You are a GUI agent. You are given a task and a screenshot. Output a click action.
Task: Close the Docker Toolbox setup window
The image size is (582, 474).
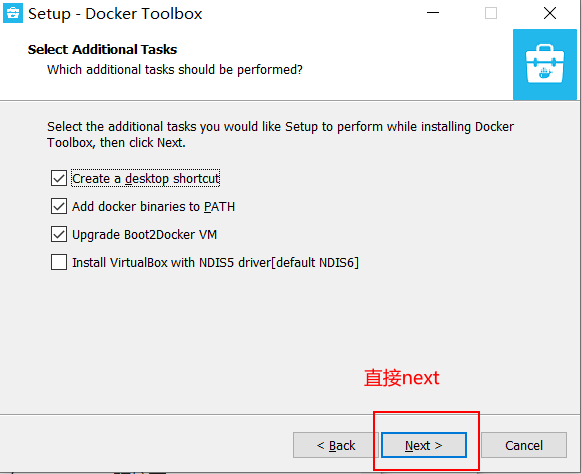(x=550, y=13)
